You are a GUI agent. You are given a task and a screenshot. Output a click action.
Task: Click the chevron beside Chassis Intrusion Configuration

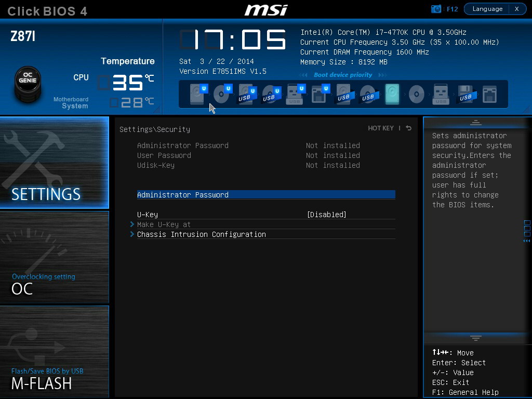pyautogui.click(x=132, y=234)
